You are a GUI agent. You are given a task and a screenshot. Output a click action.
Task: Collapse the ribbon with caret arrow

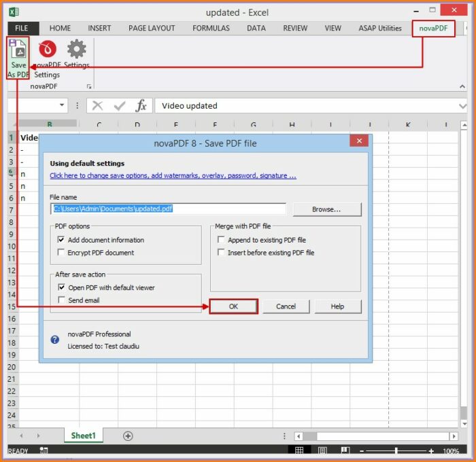(x=462, y=86)
